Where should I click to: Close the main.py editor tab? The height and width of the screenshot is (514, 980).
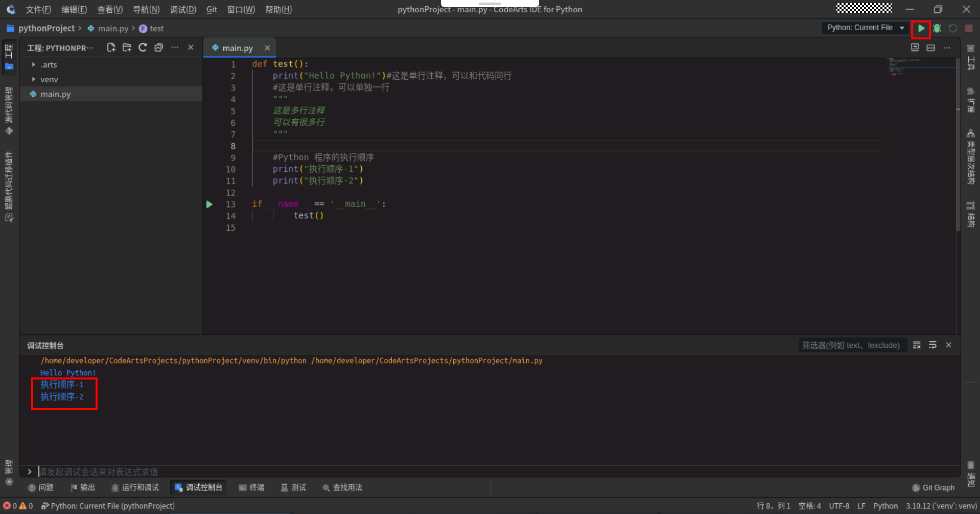click(x=267, y=48)
